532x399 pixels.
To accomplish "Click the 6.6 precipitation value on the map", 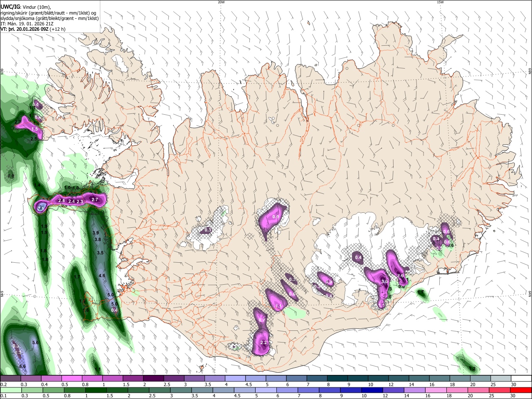I will coord(22,366).
